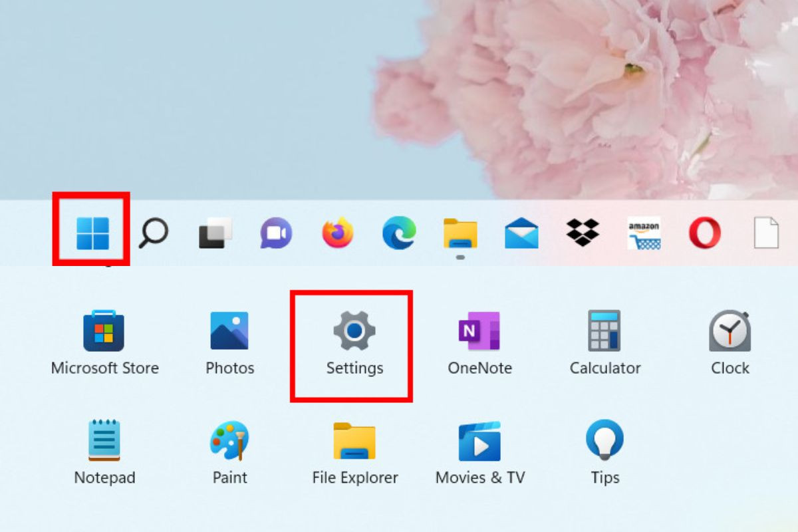Image resolution: width=798 pixels, height=532 pixels.
Task: Launch Opera browser from the taskbar
Action: (705, 233)
